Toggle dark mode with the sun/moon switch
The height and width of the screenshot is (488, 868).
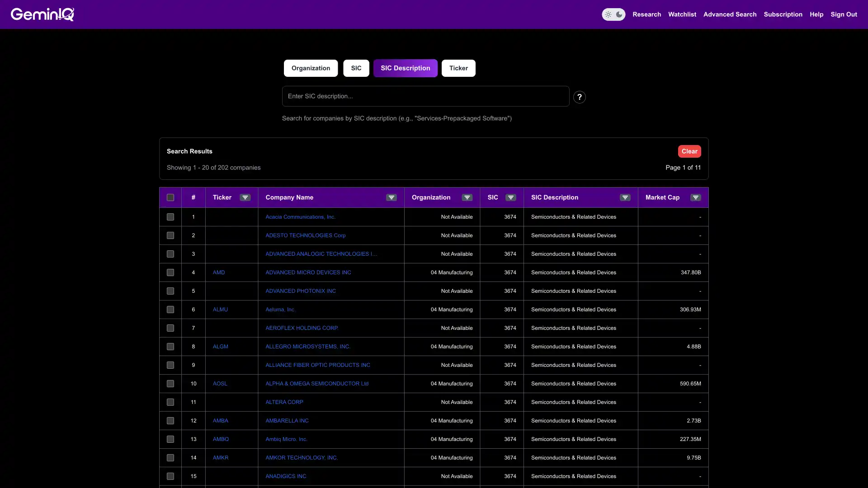(613, 14)
